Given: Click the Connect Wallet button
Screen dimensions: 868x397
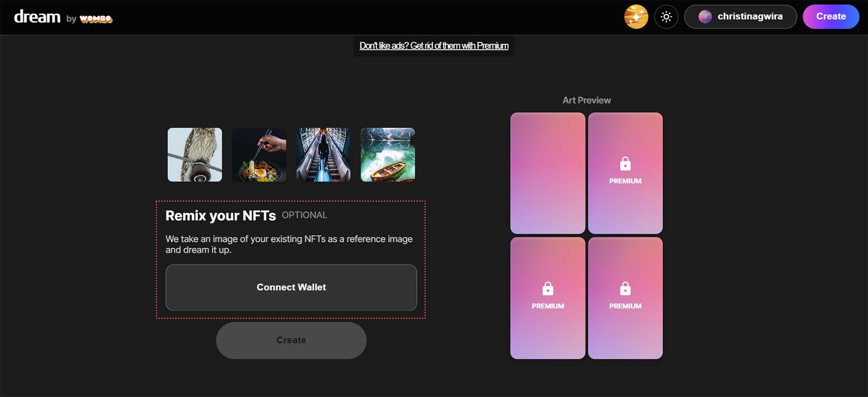Looking at the screenshot, I should coord(291,288).
